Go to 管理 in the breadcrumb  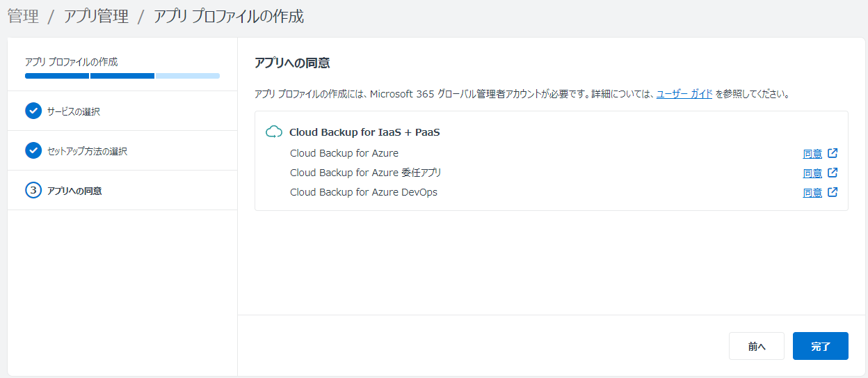point(23,17)
